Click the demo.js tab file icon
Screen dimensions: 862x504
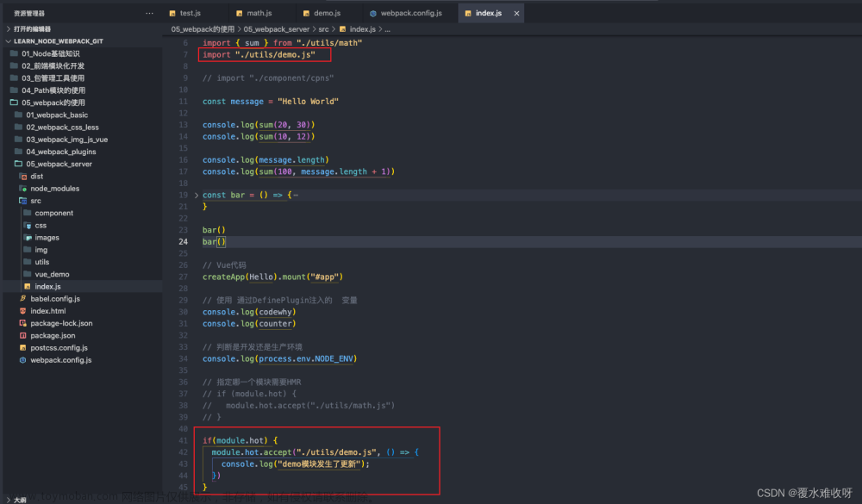click(x=306, y=13)
